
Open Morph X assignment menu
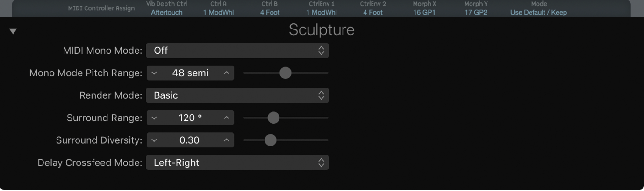(x=424, y=13)
